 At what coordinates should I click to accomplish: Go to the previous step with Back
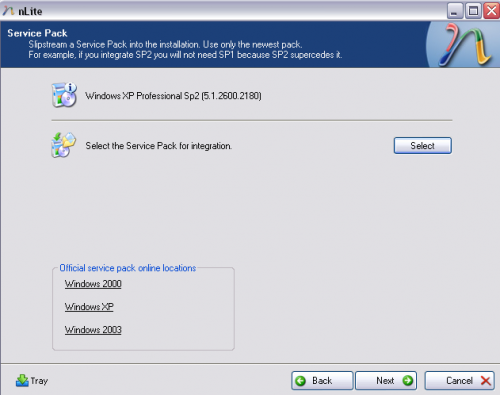coord(322,380)
